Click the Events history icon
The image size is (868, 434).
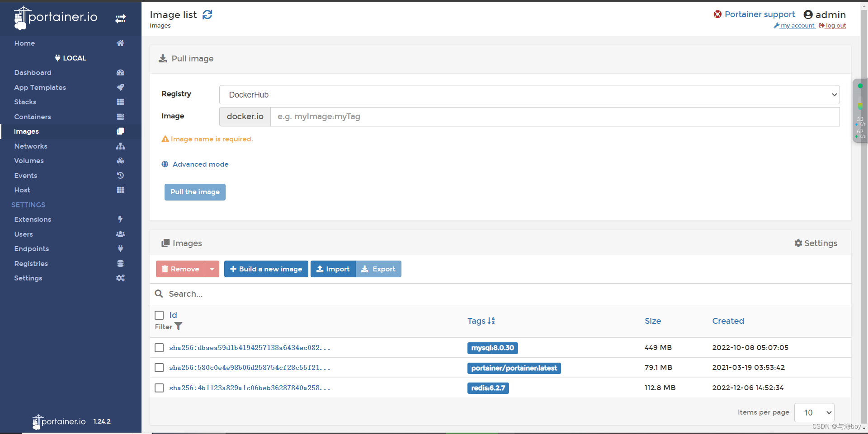120,175
